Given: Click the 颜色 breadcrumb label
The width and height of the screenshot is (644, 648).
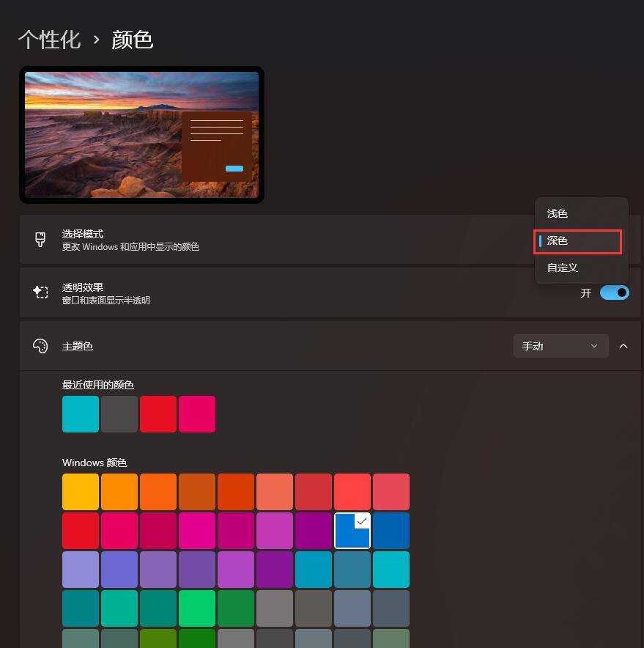Looking at the screenshot, I should (x=132, y=40).
